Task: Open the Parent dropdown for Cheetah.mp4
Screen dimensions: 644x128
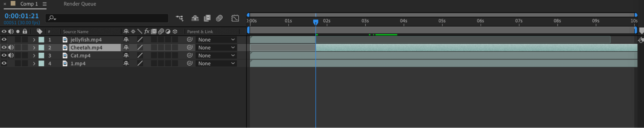Action: pyautogui.click(x=216, y=48)
